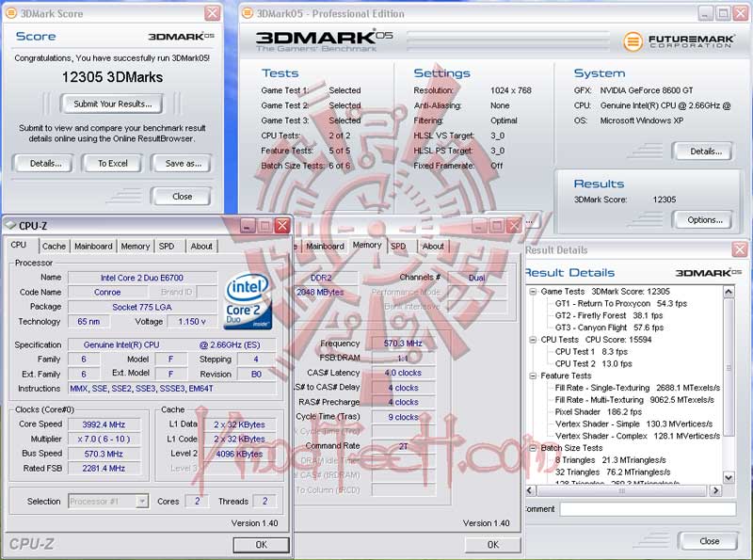Viewport: 753px width, 560px height.
Task: Switch to Cache tab in CPU-Z
Action: click(x=54, y=246)
